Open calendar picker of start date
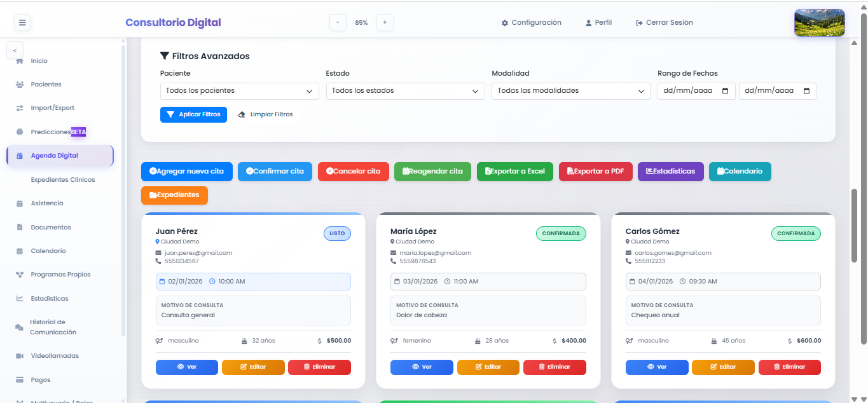Screen dimensions: 868x403 (726, 91)
